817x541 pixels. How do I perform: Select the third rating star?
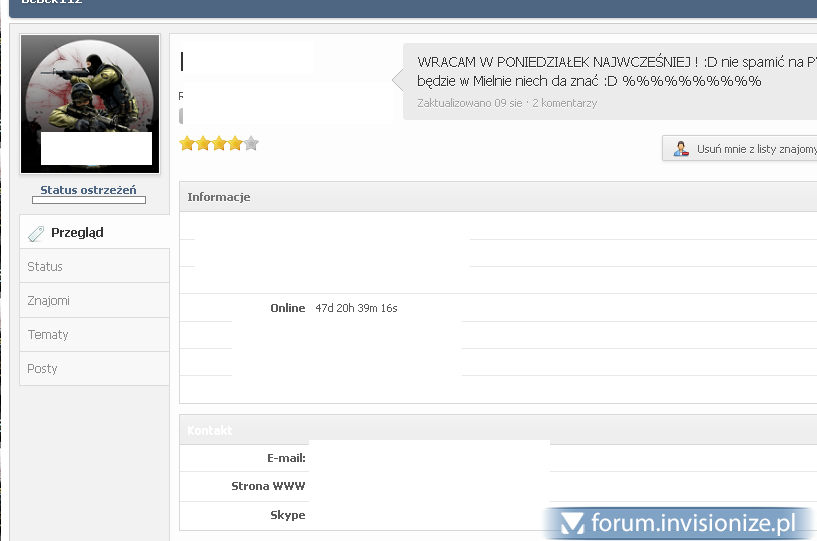click(x=219, y=144)
